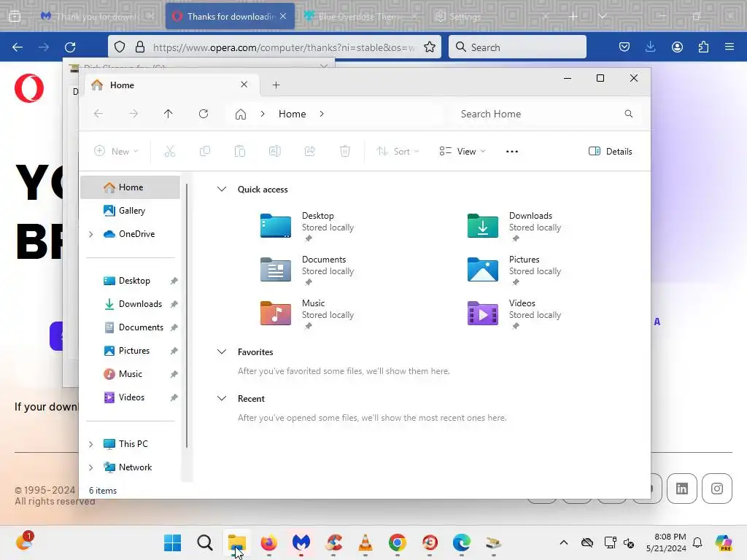Open Music in the navigation pane
The image size is (747, 560).
[130, 374]
